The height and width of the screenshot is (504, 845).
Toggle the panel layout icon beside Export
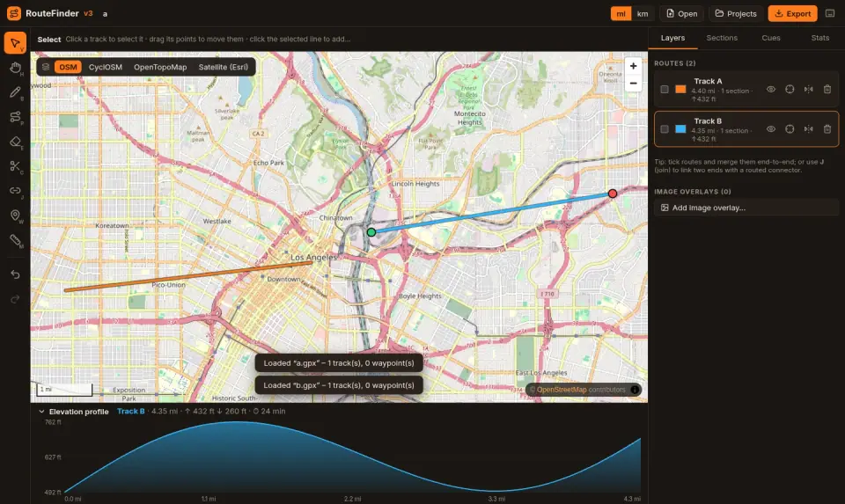[x=830, y=13]
